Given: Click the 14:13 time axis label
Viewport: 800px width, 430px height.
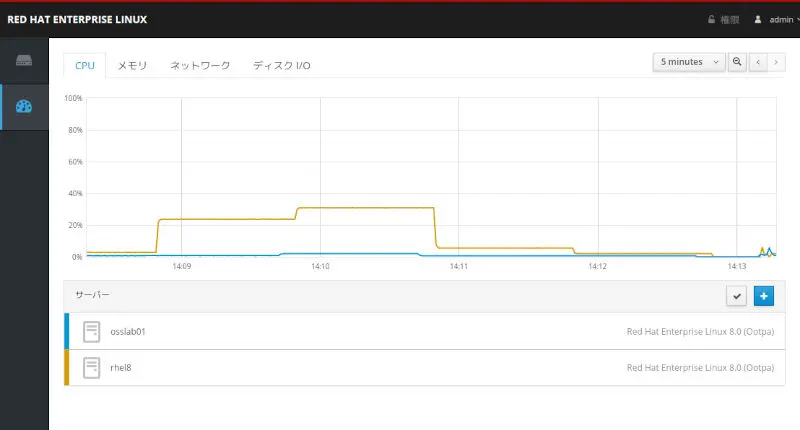Looking at the screenshot, I should 737,266.
